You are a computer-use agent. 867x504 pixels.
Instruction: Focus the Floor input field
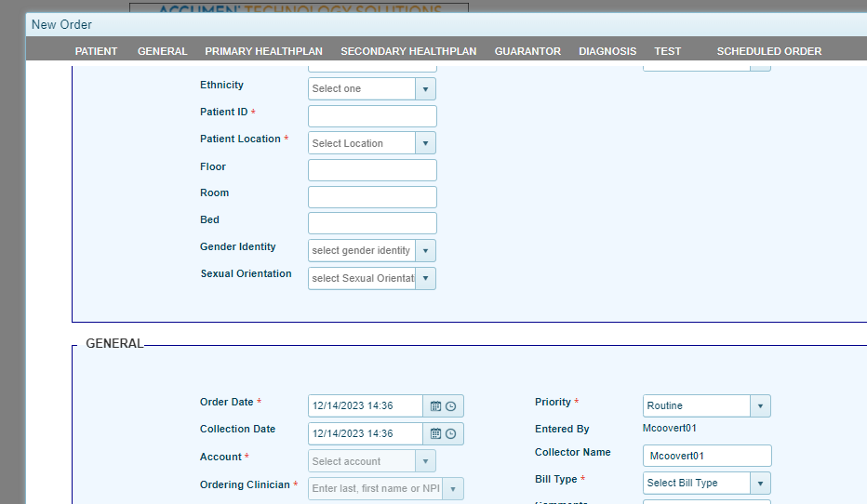tap(372, 170)
